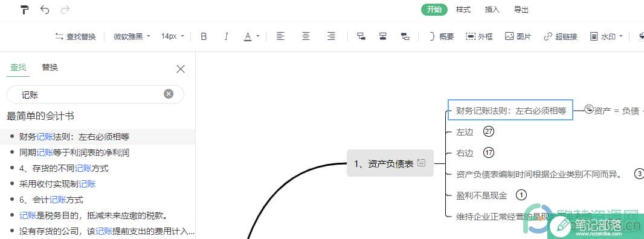
Task: Insert a parent topic node icon
Action: click(x=405, y=36)
